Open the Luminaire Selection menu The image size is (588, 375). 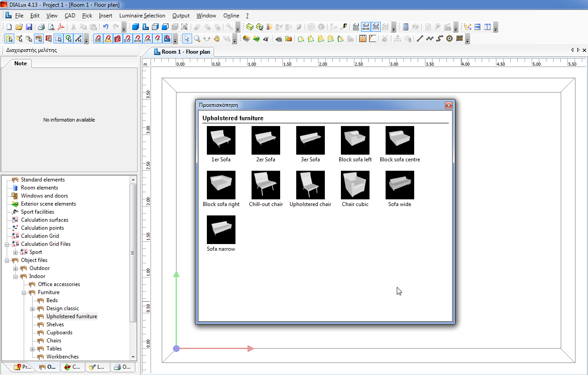pos(142,15)
